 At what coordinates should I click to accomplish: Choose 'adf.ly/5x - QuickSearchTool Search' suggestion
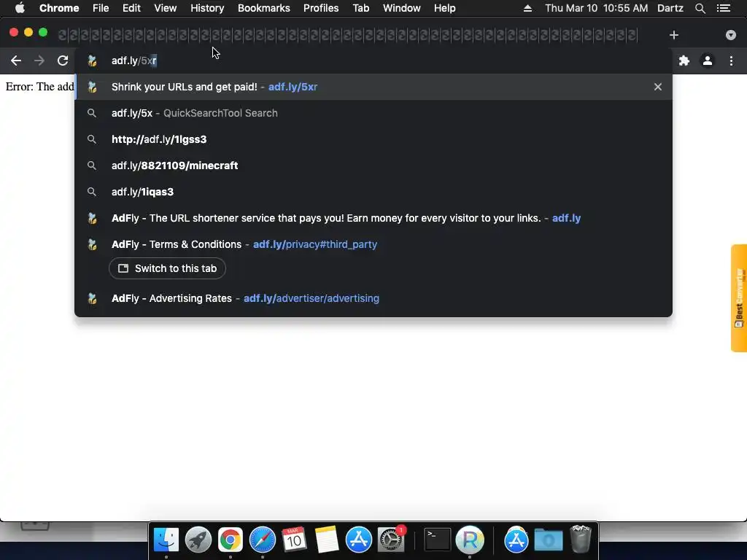point(373,113)
